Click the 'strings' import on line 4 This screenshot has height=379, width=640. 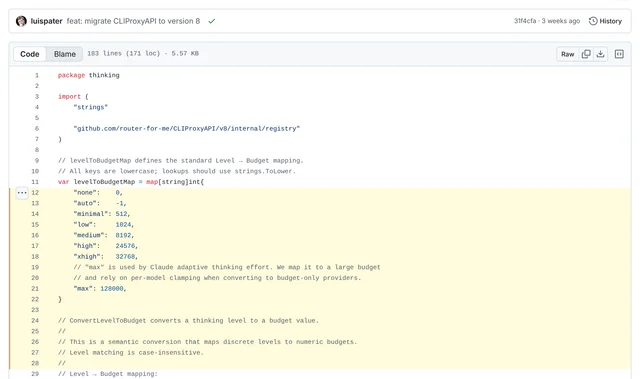coord(91,107)
